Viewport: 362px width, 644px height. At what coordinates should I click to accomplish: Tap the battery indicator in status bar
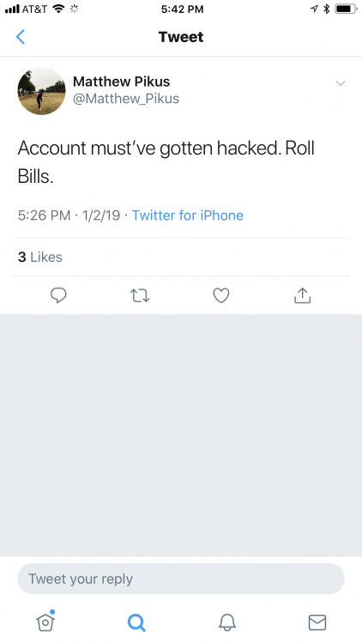tap(346, 9)
